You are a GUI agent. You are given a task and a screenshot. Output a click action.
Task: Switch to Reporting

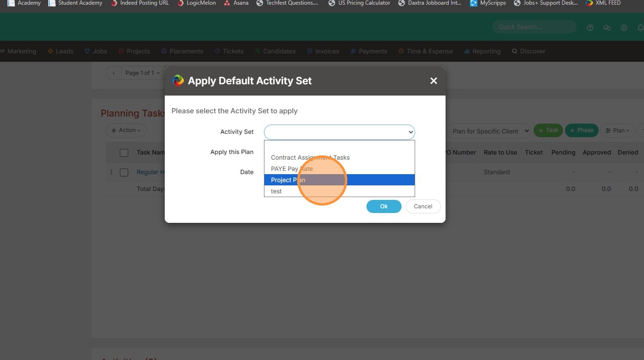[x=483, y=51]
